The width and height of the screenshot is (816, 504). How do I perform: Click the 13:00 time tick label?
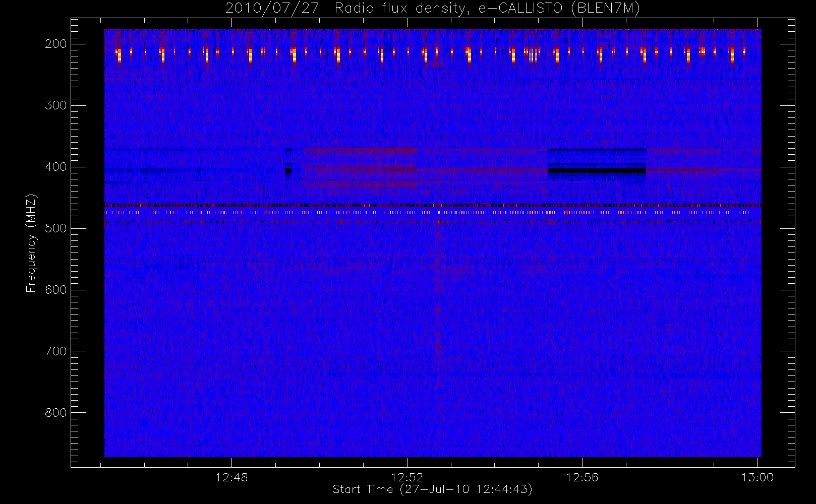(757, 477)
